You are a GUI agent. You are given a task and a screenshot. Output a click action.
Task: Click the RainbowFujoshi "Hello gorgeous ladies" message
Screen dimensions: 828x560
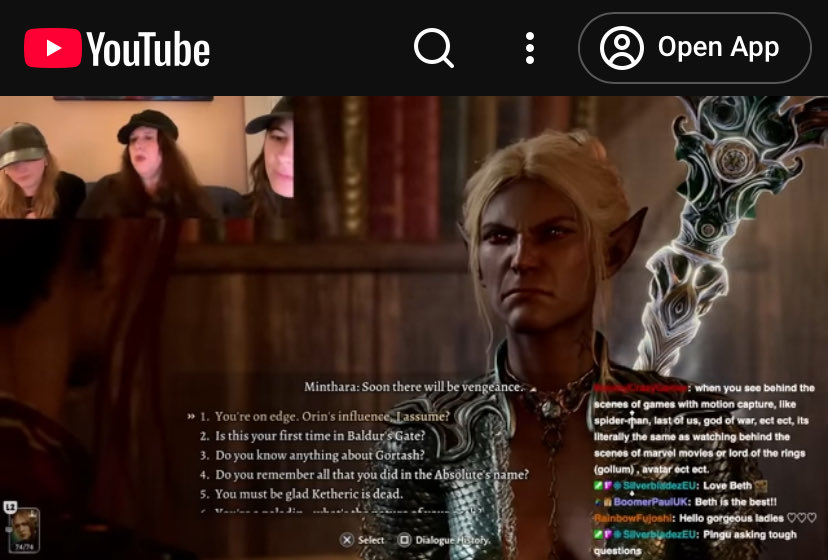[705, 518]
